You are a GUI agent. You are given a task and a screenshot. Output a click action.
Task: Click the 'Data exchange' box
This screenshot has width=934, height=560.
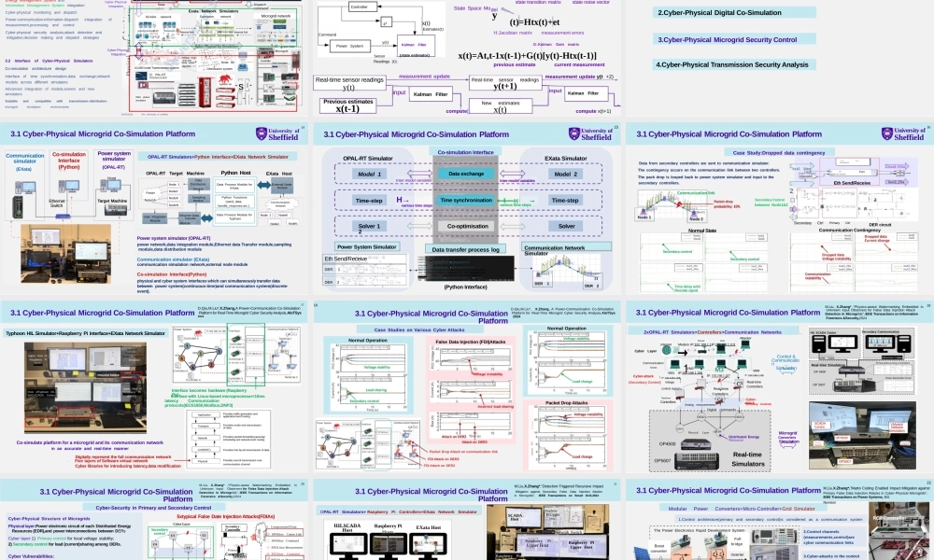tap(466, 174)
